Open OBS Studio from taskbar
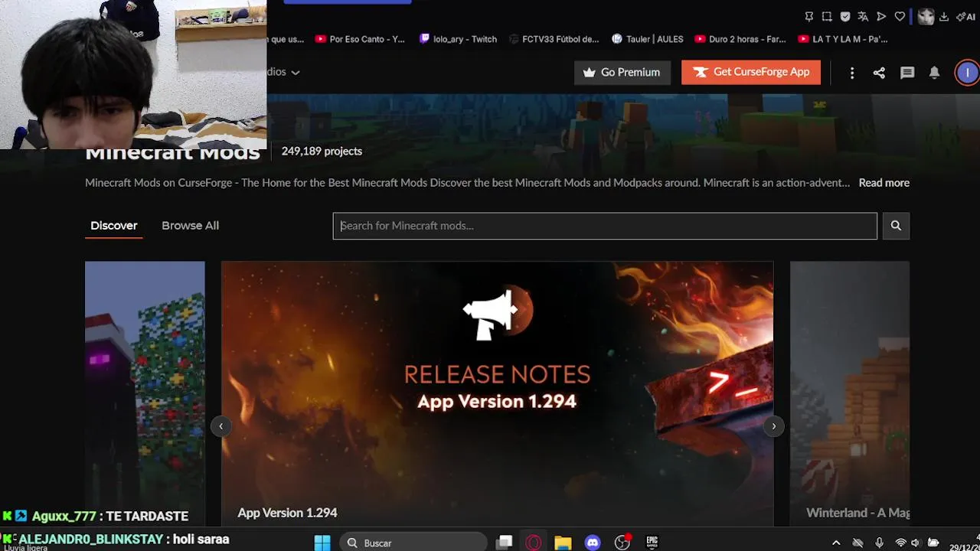 click(622, 543)
